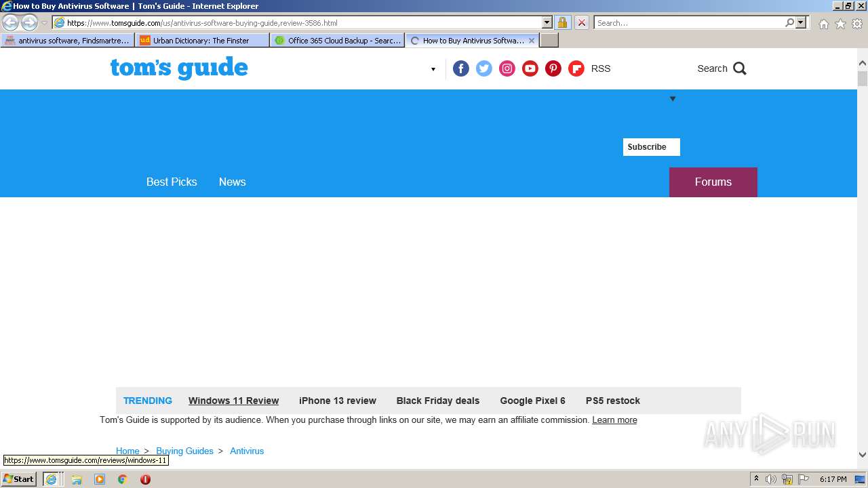The height and width of the screenshot is (488, 868).
Task: Open the RSS link
Action: coord(601,68)
